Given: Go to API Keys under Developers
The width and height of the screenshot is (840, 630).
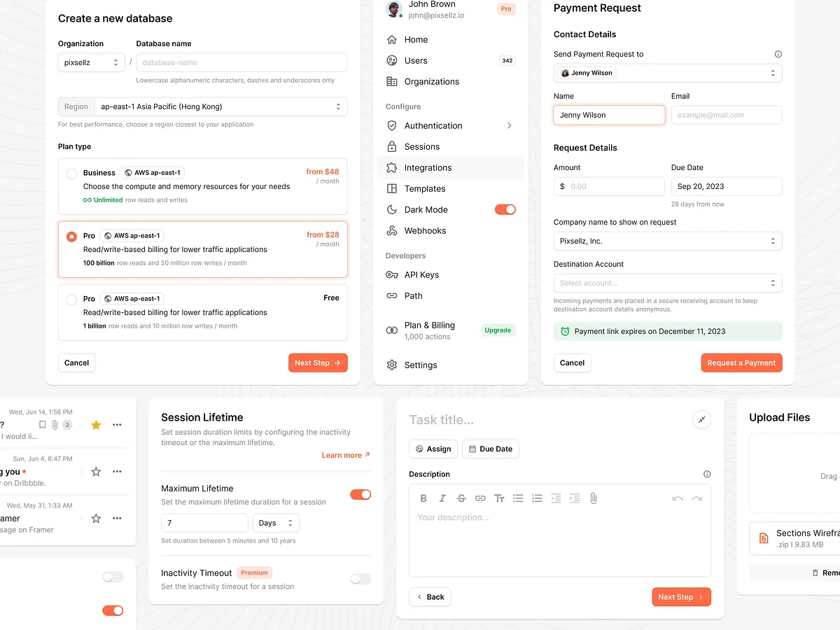Looking at the screenshot, I should coord(421,274).
